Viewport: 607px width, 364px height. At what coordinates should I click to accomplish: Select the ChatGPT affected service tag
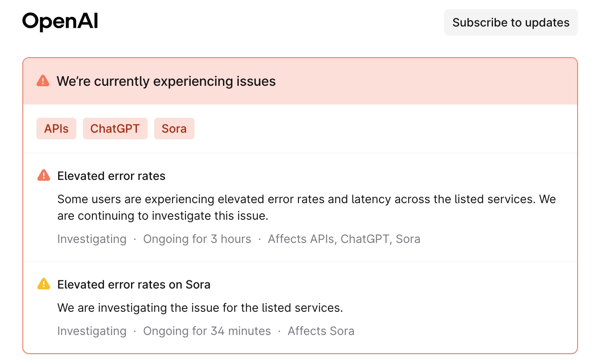tap(115, 129)
